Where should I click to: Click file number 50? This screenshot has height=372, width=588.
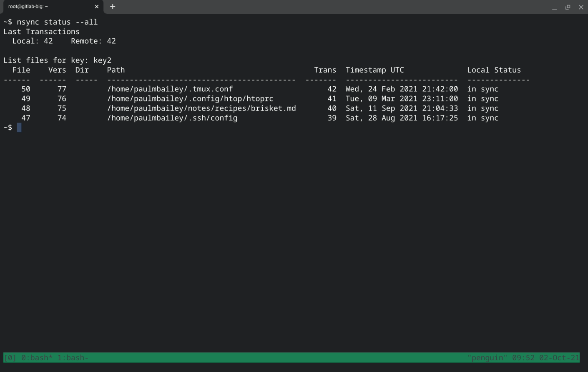pyautogui.click(x=26, y=89)
